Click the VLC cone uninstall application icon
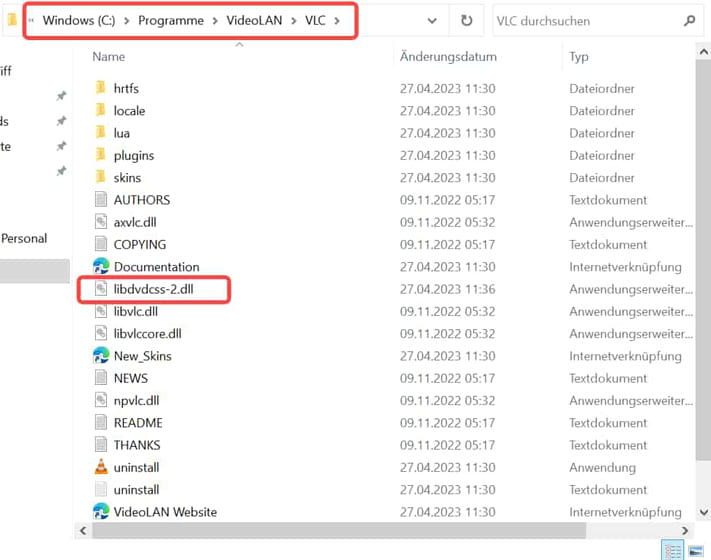 (x=101, y=467)
